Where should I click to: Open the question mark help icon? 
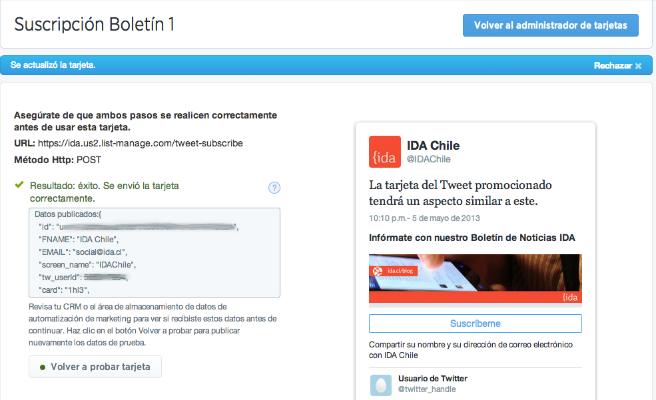pyautogui.click(x=274, y=188)
